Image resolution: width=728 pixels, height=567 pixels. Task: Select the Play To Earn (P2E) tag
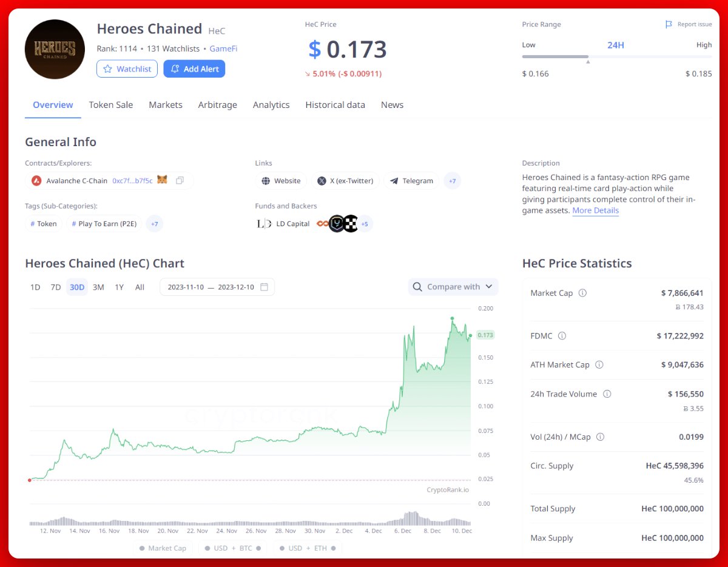coord(104,224)
